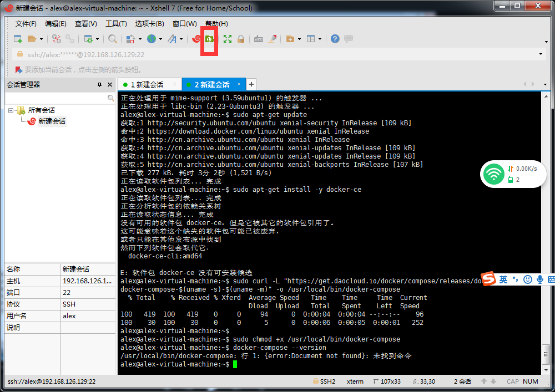Click the Disconnect toolbar icon

(56, 39)
